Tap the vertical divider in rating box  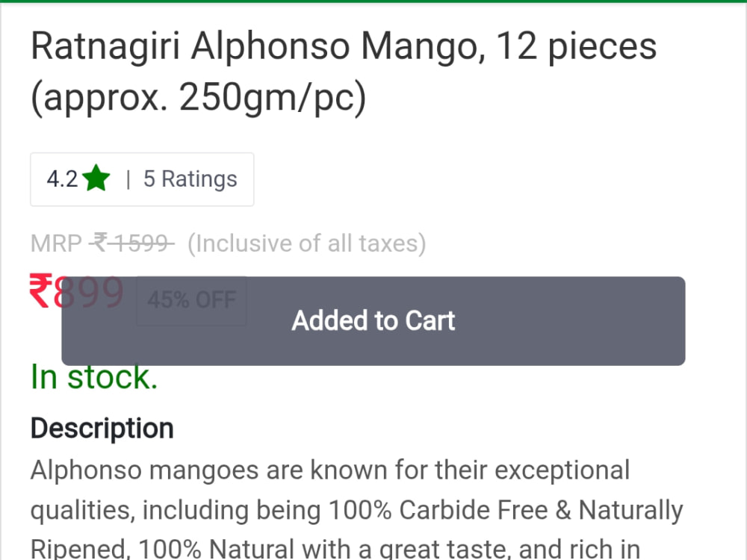(x=128, y=179)
